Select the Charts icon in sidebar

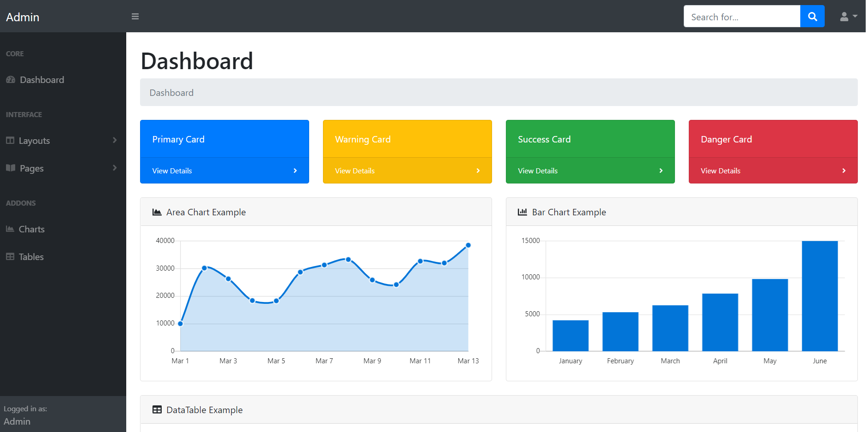(x=10, y=229)
